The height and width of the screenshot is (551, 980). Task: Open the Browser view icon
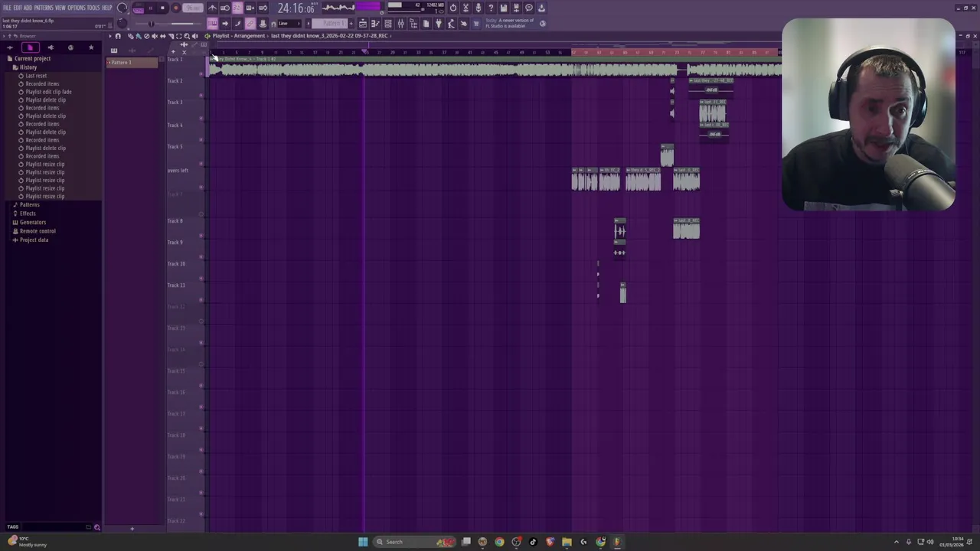[x=413, y=24]
